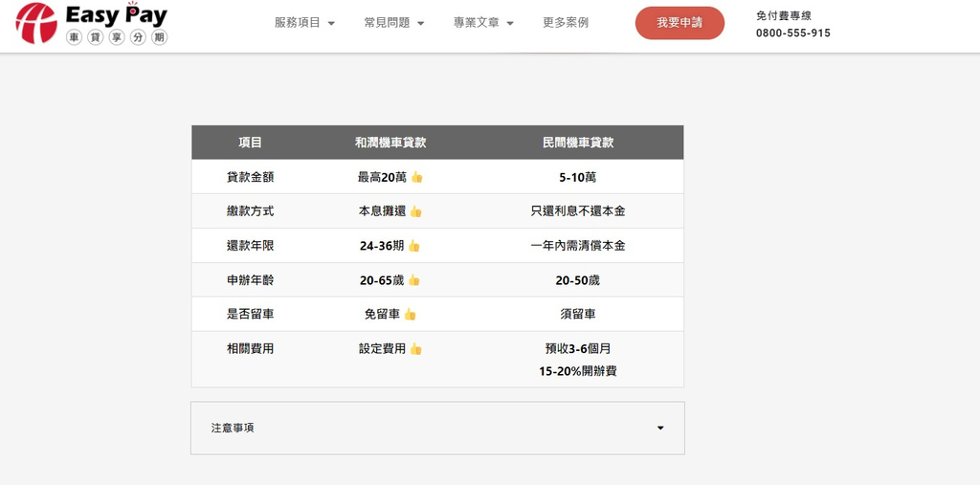
Task: Click the Easy Pay logo icon
Action: (x=36, y=24)
